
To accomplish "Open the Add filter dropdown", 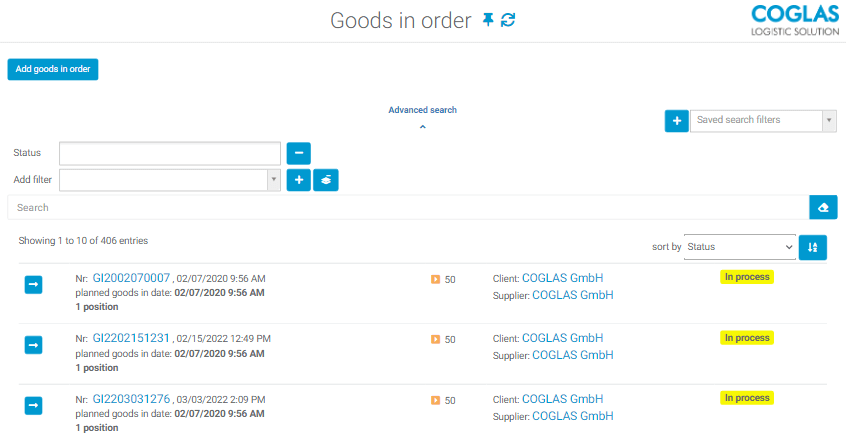I will 170,180.
